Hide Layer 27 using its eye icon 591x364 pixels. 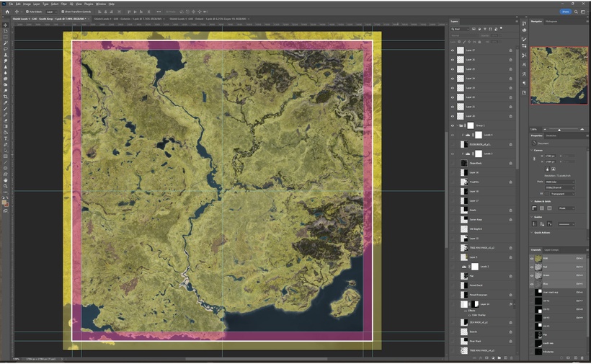pyautogui.click(x=453, y=50)
